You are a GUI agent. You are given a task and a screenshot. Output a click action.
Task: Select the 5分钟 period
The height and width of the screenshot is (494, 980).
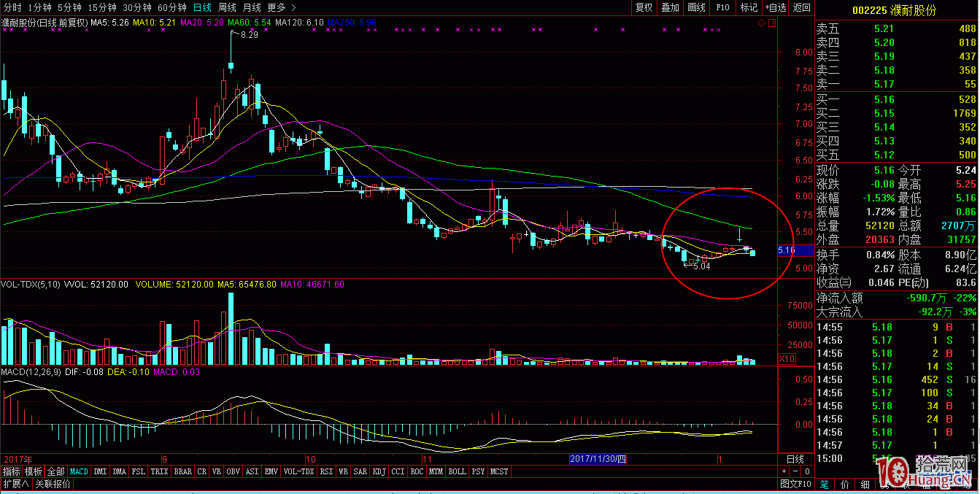pyautogui.click(x=69, y=7)
